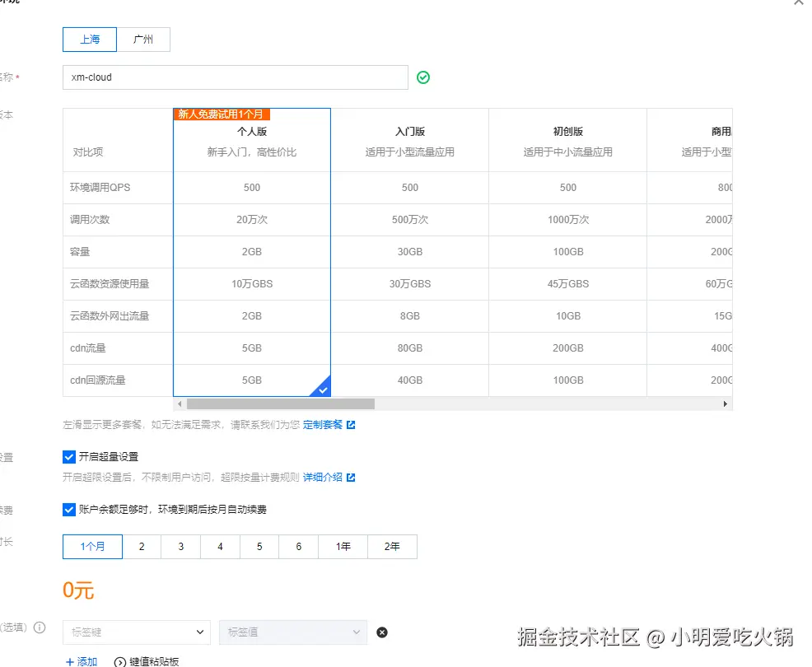
Task: Click the cdn回源流量 row label
Action: pos(97,380)
